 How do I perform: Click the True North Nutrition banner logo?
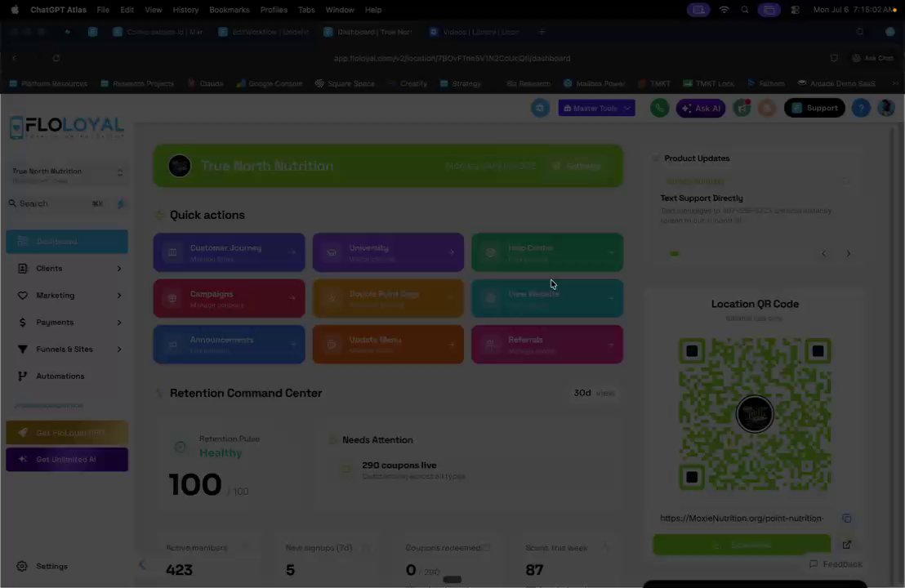[x=180, y=166]
